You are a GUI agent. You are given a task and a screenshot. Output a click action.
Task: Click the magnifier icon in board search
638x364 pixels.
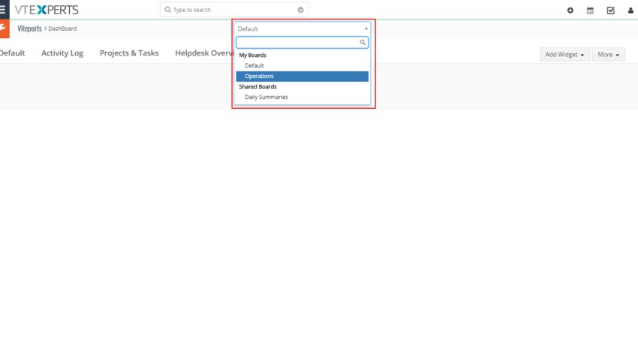pos(362,42)
